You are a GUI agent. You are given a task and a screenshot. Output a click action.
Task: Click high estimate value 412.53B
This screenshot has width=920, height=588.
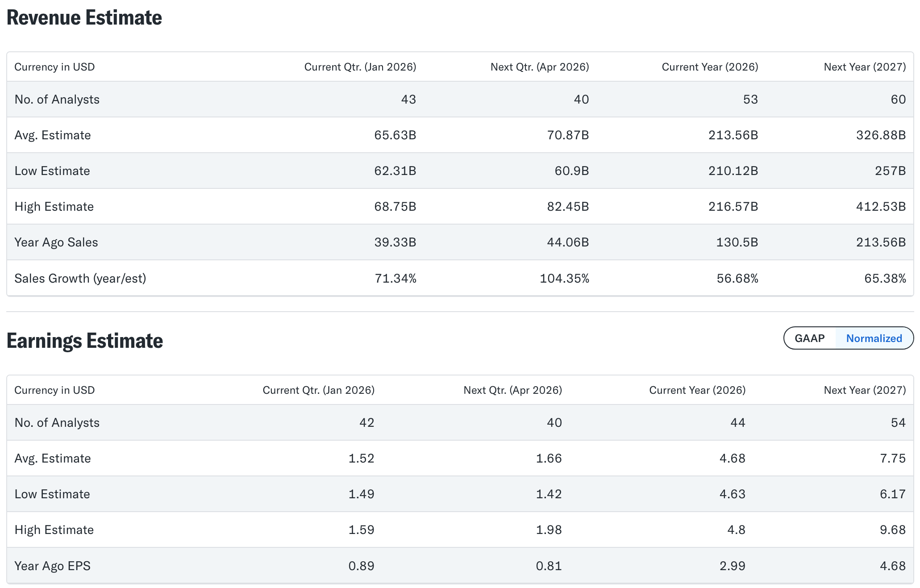(x=881, y=206)
